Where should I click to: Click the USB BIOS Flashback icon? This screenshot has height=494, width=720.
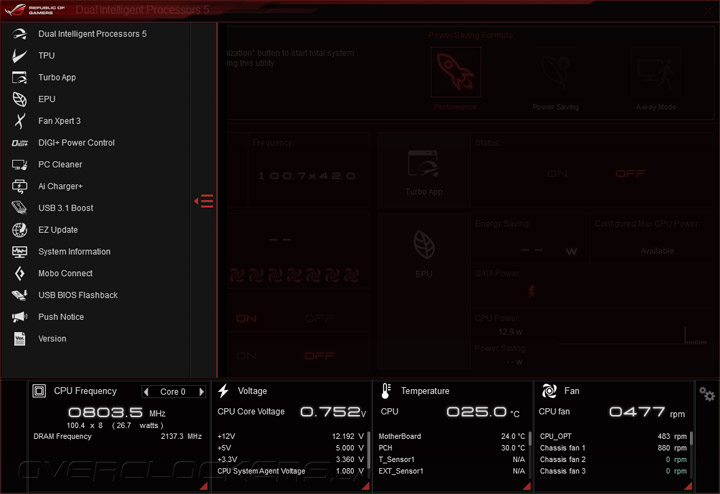point(19,295)
